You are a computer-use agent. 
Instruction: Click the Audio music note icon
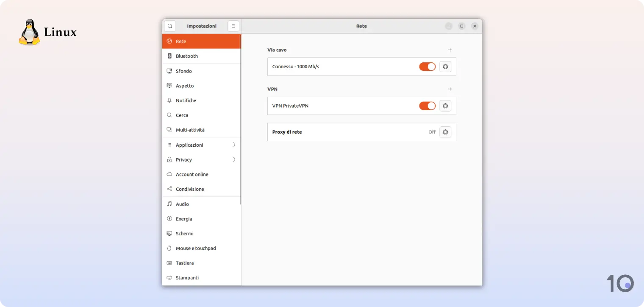(x=169, y=204)
